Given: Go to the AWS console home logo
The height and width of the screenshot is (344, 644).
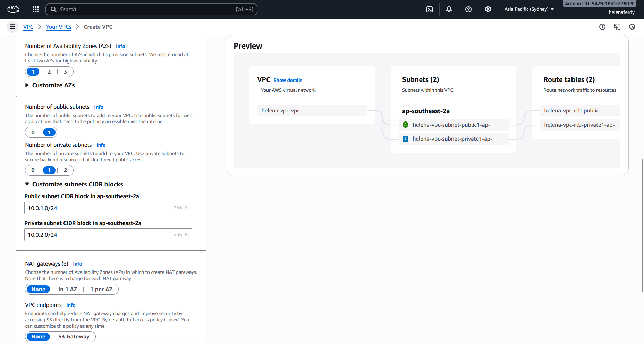Looking at the screenshot, I should pos(13,9).
